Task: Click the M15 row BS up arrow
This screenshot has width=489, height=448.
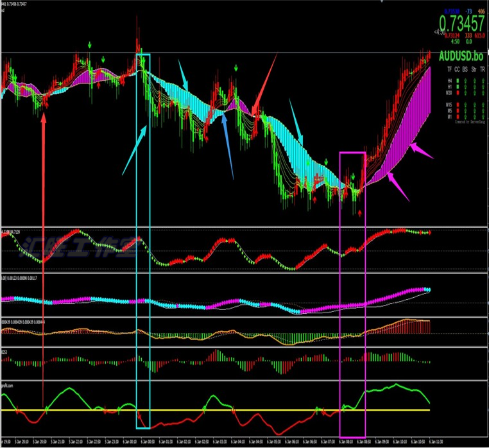Action: [465, 105]
